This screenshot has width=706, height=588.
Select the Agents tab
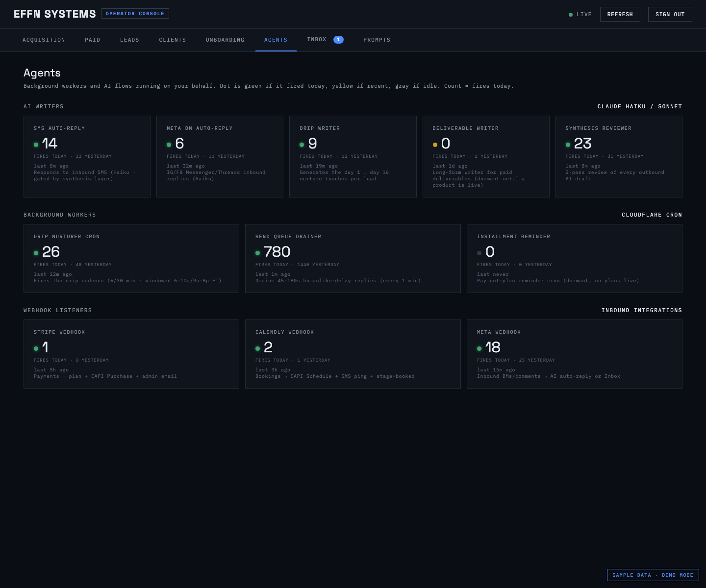(276, 40)
